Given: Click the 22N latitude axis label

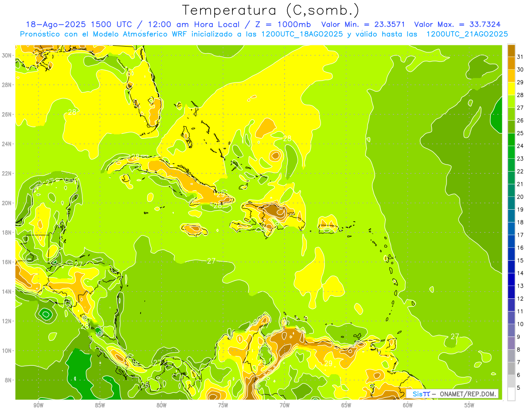Looking at the screenshot, I should [x=7, y=173].
